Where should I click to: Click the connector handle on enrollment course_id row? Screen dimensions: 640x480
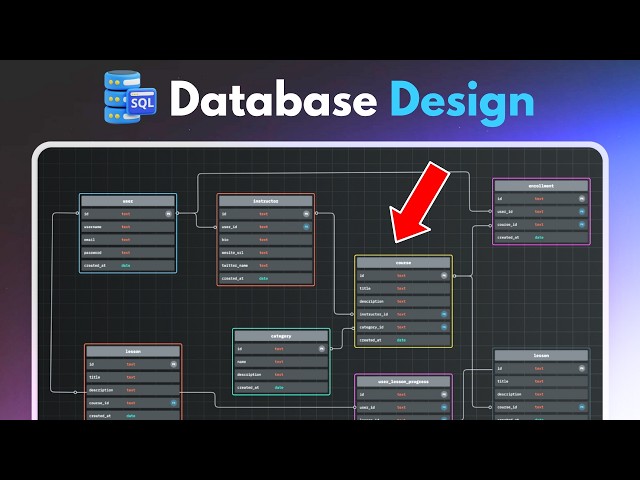click(x=491, y=225)
